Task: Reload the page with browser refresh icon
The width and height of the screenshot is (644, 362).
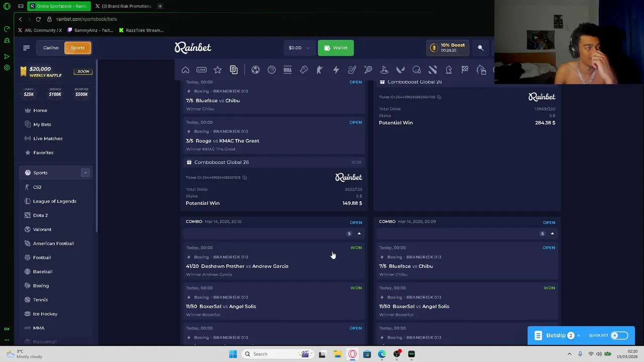Action: [38, 19]
